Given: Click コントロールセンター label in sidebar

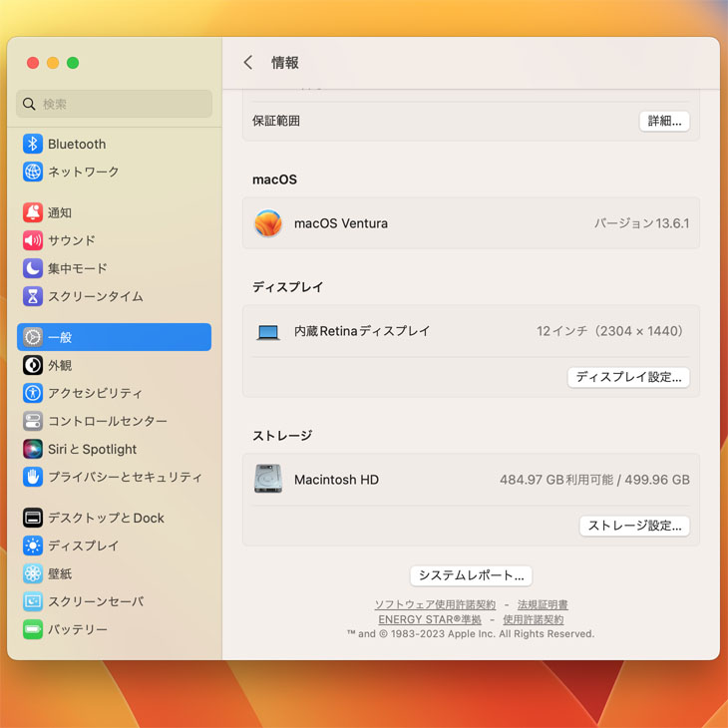Looking at the screenshot, I should (x=108, y=421).
